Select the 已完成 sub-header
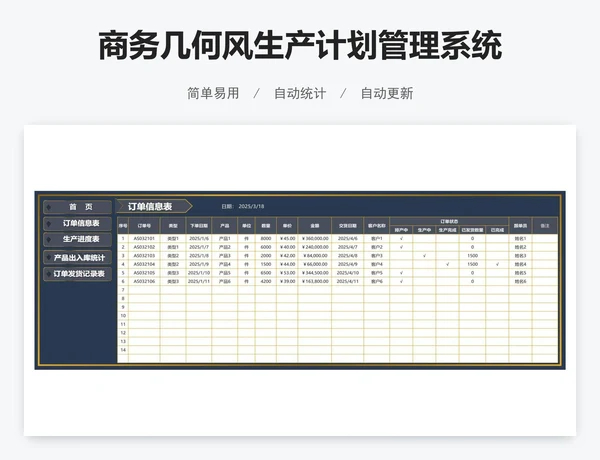This screenshot has height=460, width=600. point(497,230)
